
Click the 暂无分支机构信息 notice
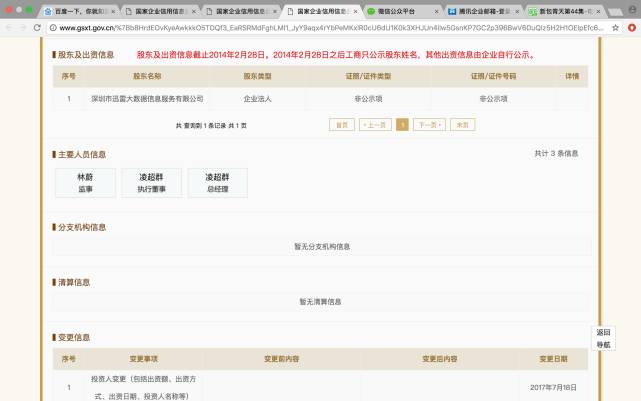pos(322,246)
